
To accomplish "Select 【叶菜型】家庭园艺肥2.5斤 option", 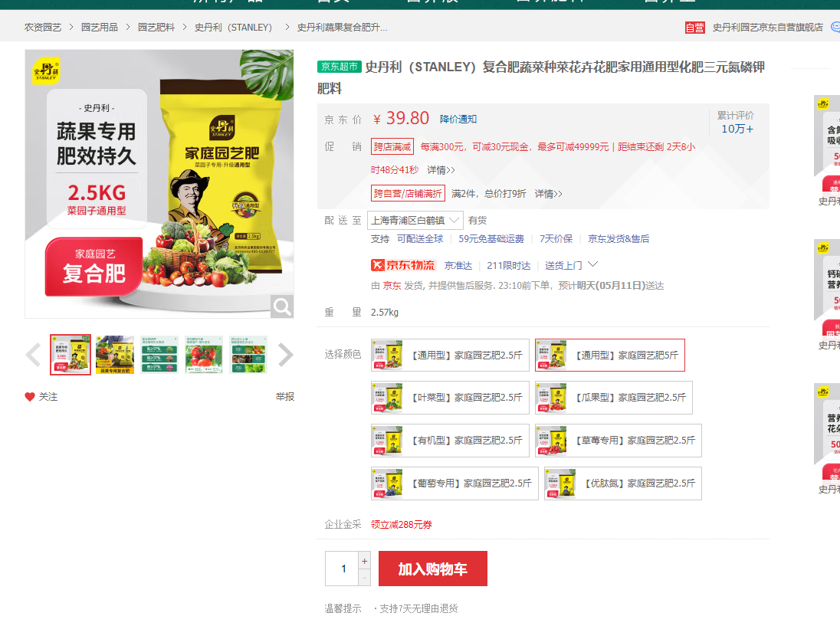I will 448,398.
